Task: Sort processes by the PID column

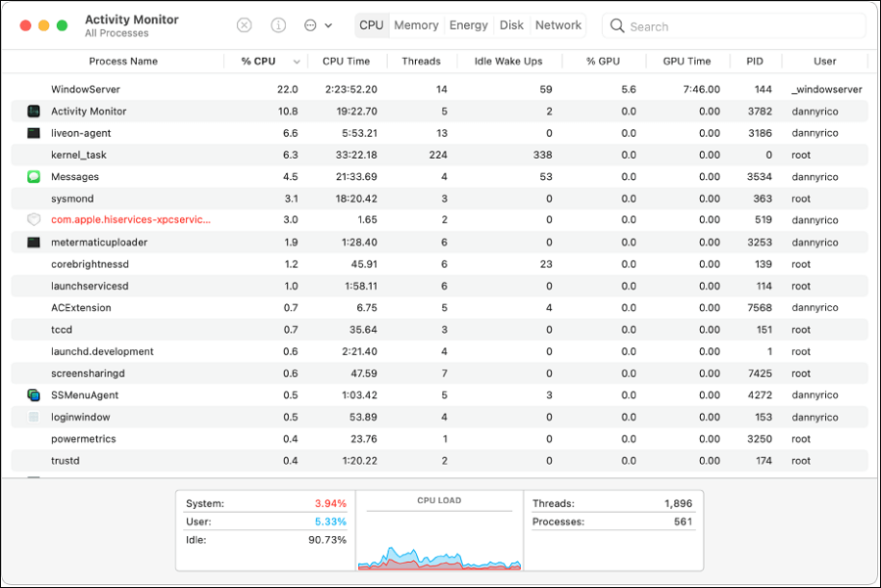Action: (755, 61)
